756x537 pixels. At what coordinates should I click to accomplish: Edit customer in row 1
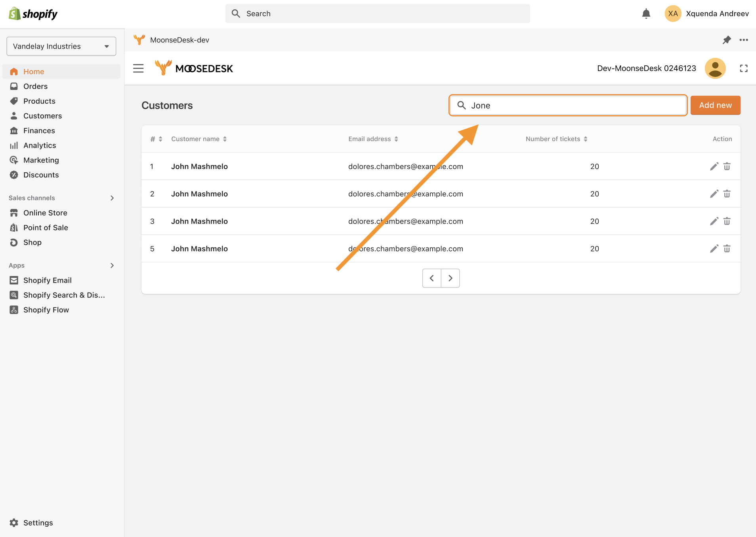click(x=714, y=167)
